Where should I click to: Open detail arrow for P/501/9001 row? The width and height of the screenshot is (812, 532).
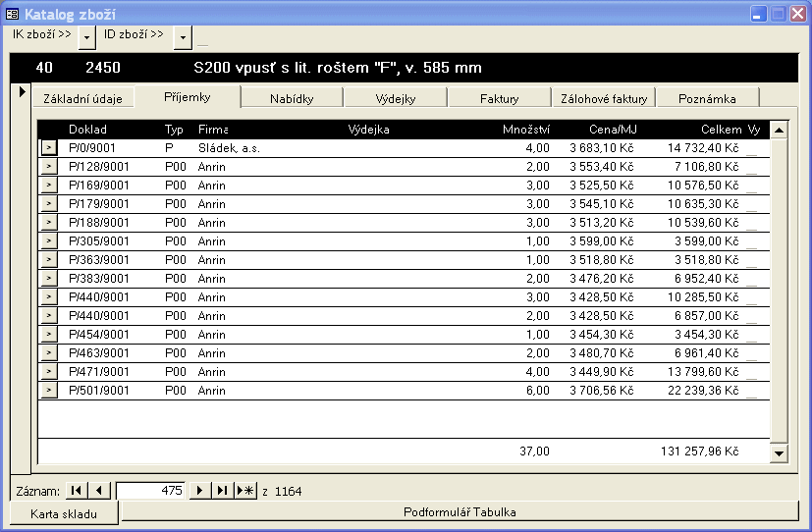coord(48,391)
